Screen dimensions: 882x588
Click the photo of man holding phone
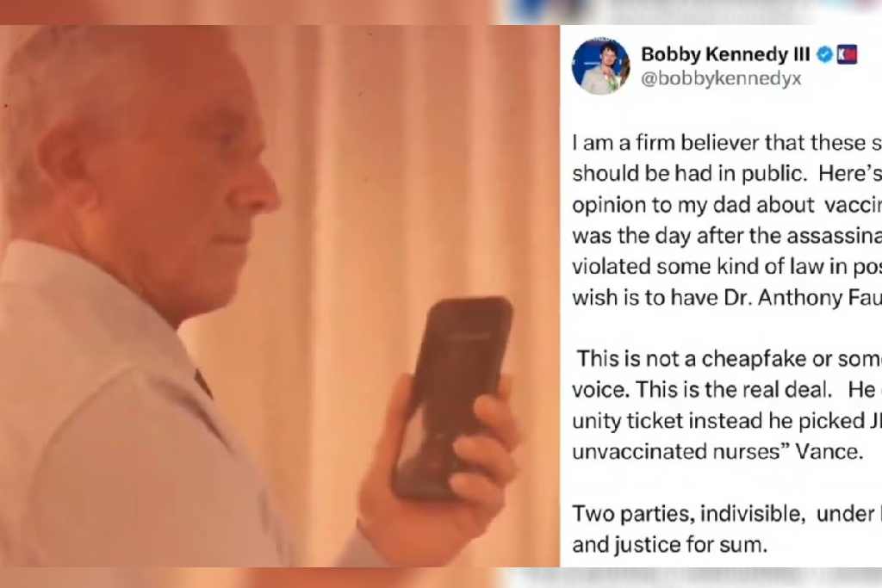280,295
